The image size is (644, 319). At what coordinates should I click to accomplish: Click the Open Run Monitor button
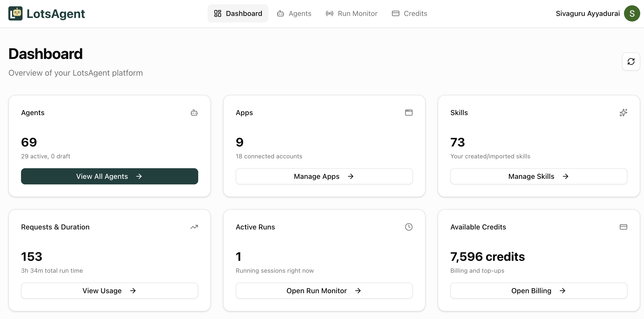[x=324, y=291]
